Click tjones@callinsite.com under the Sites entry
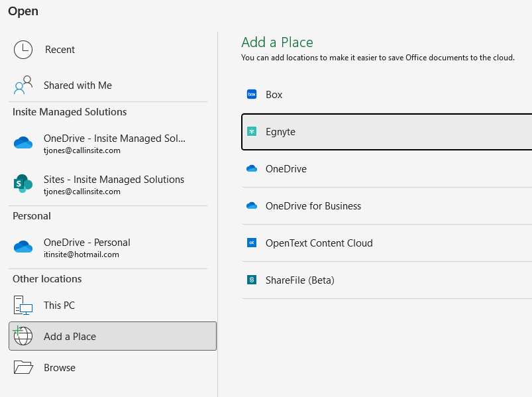The width and height of the screenshot is (532, 397). (x=81, y=192)
